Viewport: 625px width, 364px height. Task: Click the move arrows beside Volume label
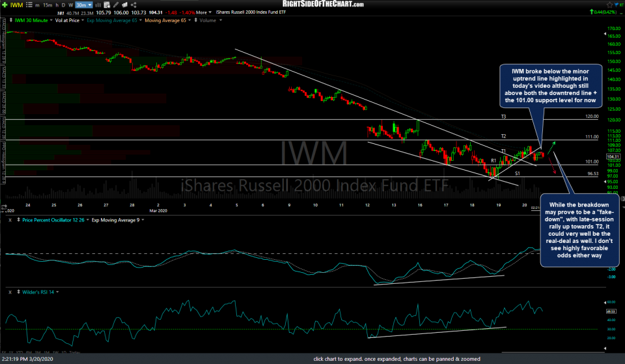click(x=196, y=20)
